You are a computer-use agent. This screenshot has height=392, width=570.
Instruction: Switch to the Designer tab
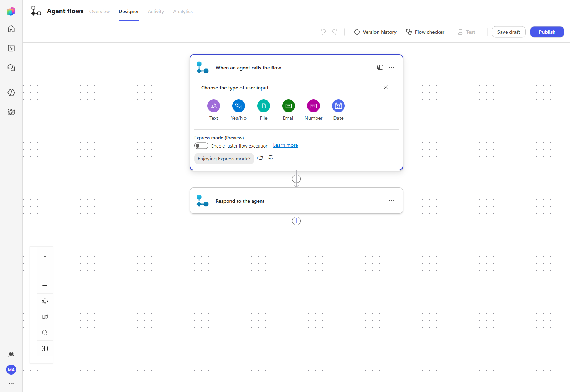coord(129,11)
